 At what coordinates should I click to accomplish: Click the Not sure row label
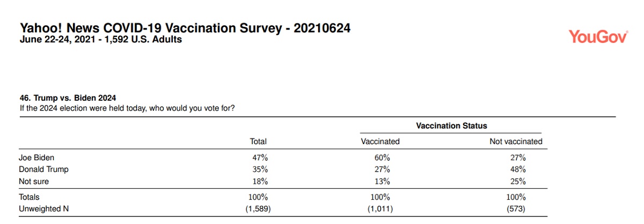click(34, 181)
